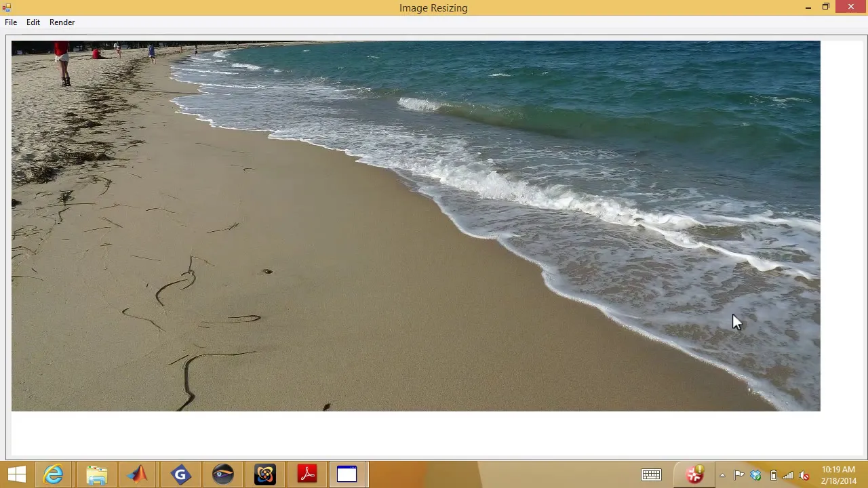This screenshot has height=488, width=868.
Task: Select the Image Resizing window taskbar button
Action: [x=347, y=474]
